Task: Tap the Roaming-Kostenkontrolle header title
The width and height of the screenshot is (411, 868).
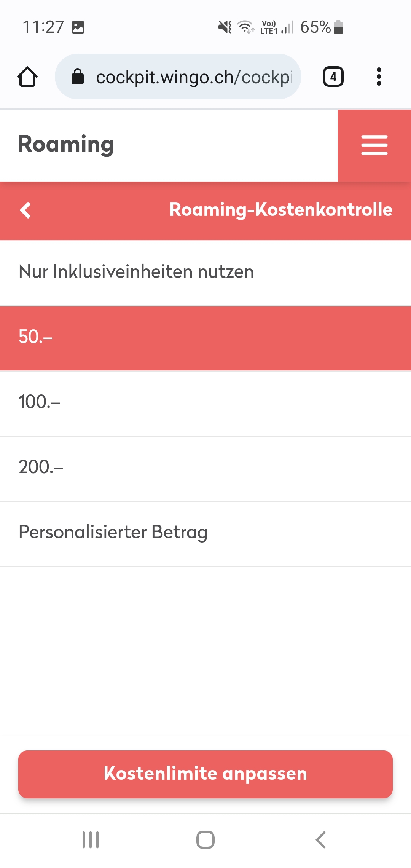Action: (280, 210)
